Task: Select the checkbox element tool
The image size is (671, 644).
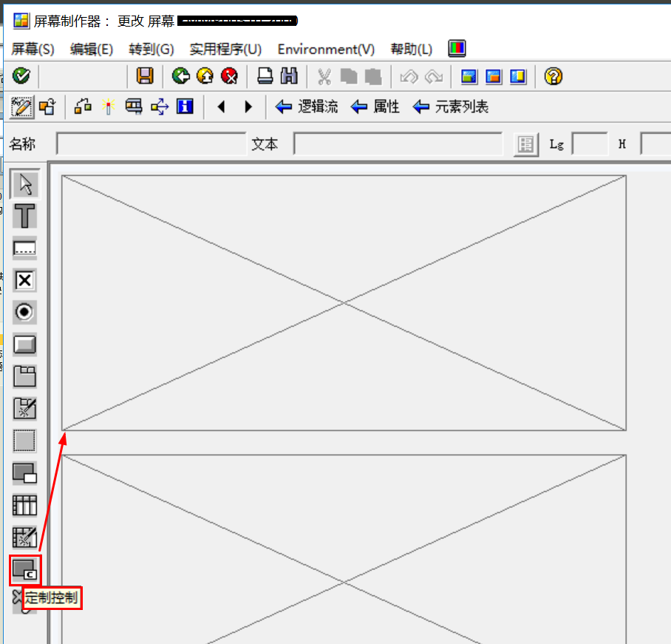Action: point(25,280)
